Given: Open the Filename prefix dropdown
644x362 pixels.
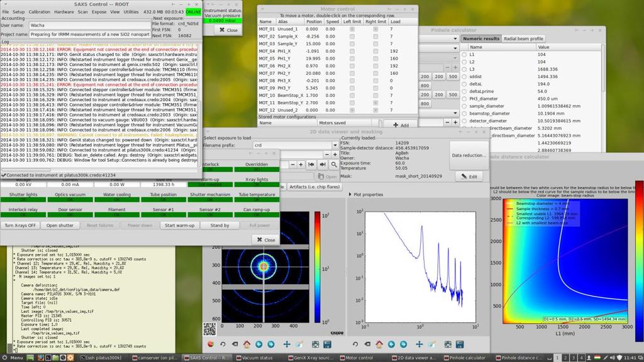Looking at the screenshot, I should [335, 145].
